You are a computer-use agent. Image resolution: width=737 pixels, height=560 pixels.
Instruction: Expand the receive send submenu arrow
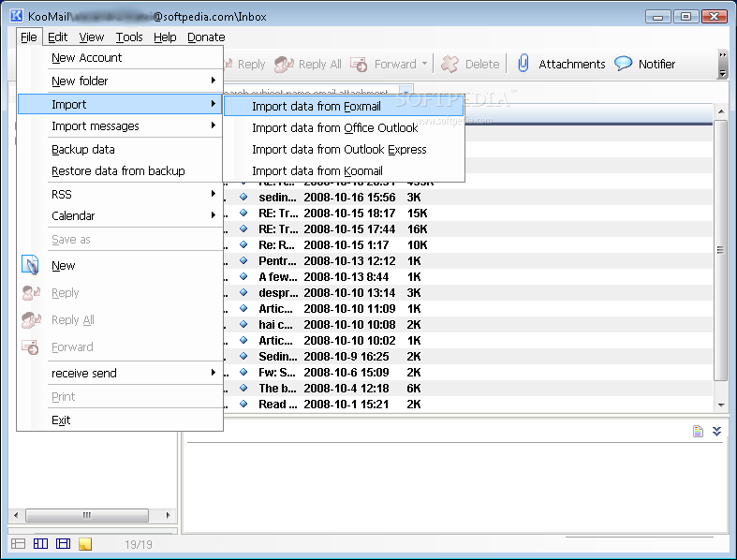[214, 373]
